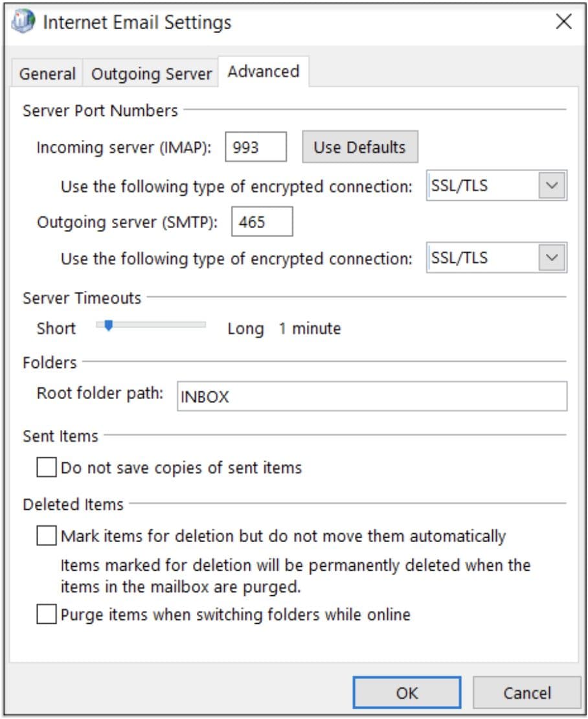Switch to the Outgoing Server tab

coord(151,73)
